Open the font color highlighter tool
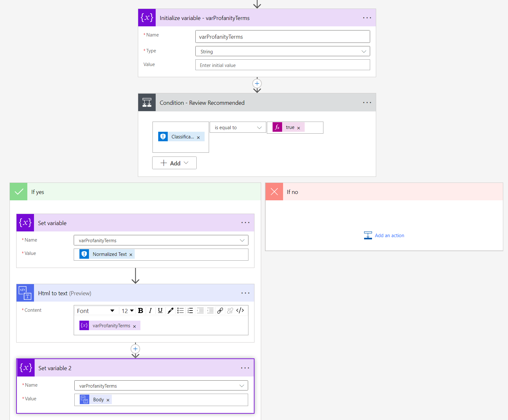 (170, 311)
